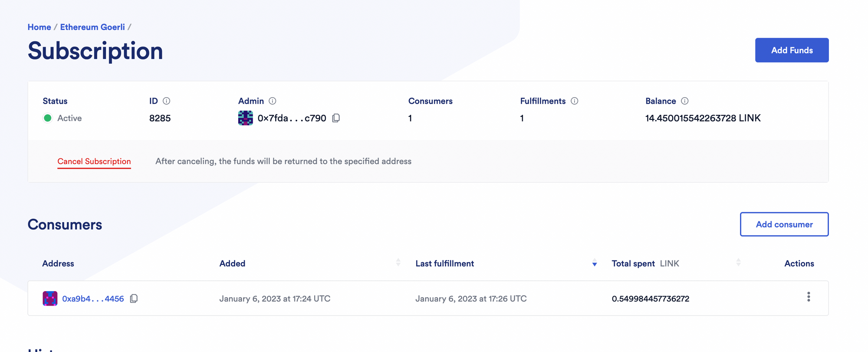The width and height of the screenshot is (868, 352).
Task: Open consumer address link 0xa9b4...4456
Action: point(93,299)
